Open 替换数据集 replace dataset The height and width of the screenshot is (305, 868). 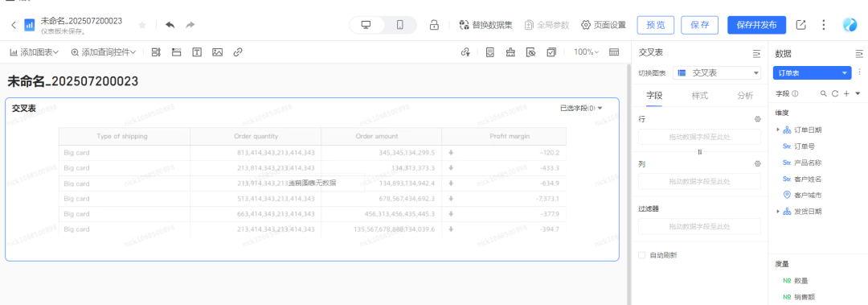pos(485,25)
